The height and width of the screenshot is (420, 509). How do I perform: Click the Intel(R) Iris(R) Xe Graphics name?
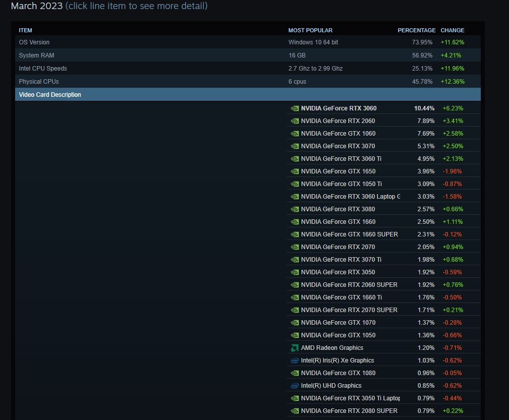337,361
